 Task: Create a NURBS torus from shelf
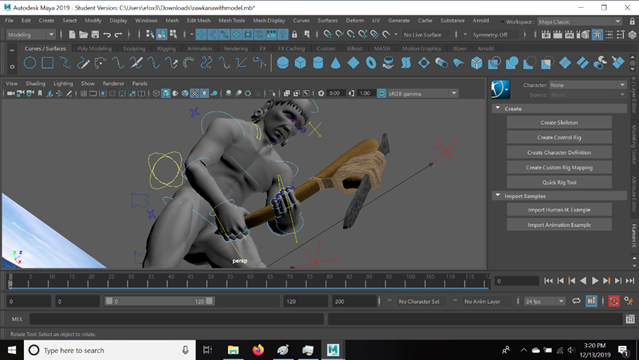click(x=371, y=63)
